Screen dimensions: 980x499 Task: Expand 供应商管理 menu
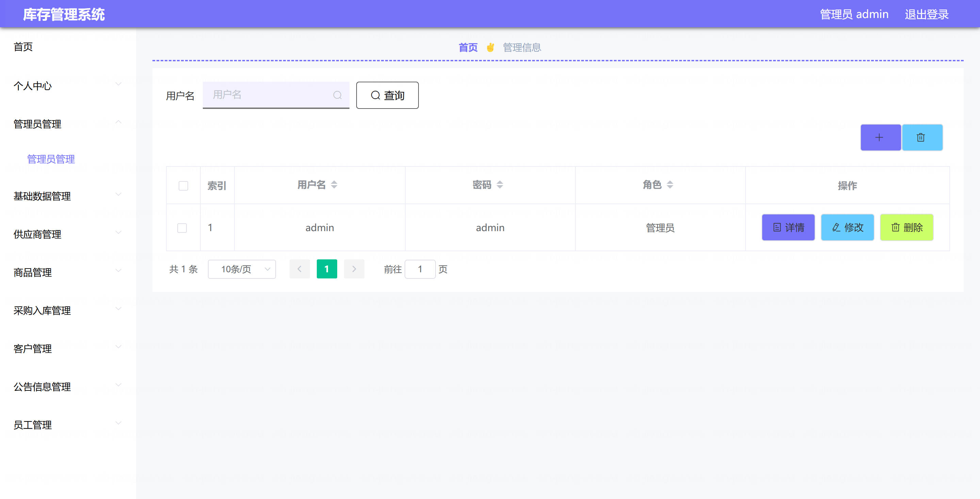click(68, 234)
